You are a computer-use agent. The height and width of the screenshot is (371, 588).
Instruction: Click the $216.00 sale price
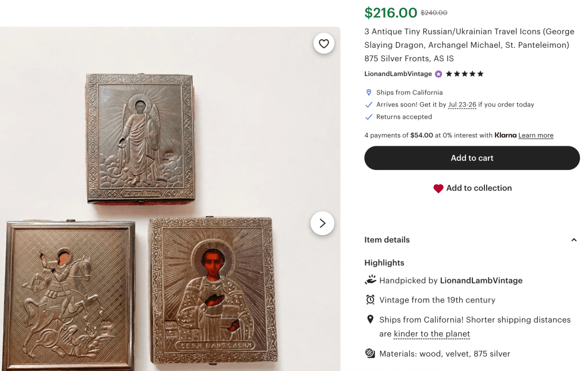pyautogui.click(x=391, y=13)
